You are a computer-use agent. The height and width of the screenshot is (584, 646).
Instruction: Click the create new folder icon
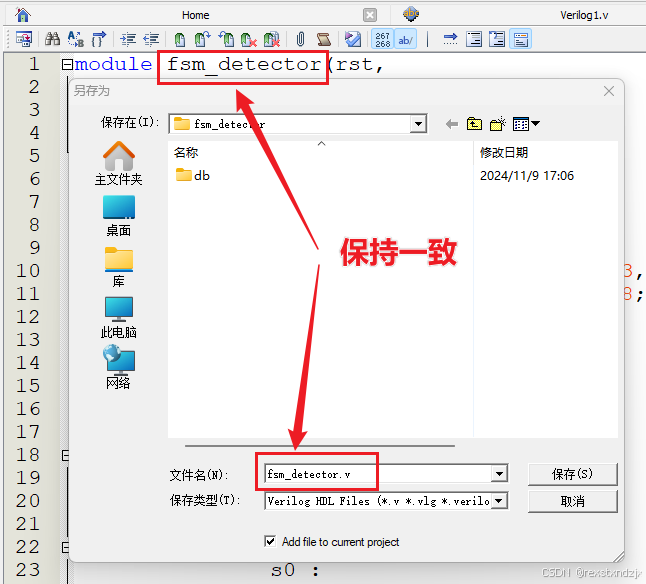[497, 124]
